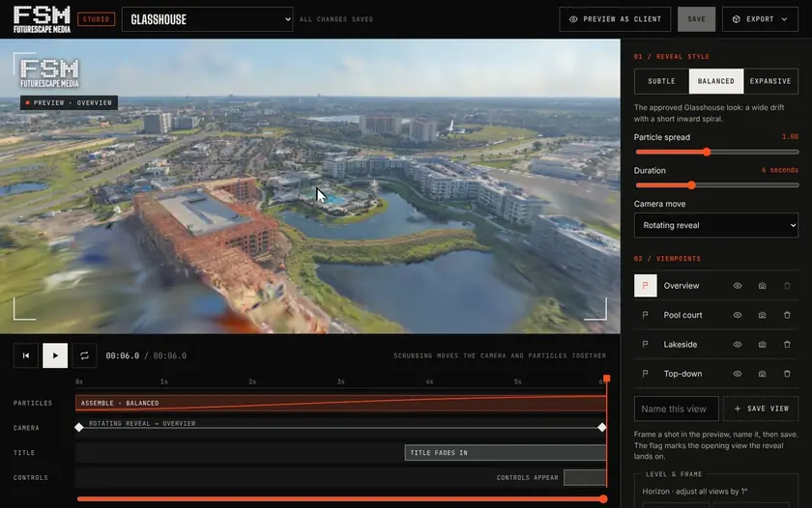This screenshot has width=812, height=508.
Task: Click the 00:06.0 current time readout
Action: click(x=122, y=356)
